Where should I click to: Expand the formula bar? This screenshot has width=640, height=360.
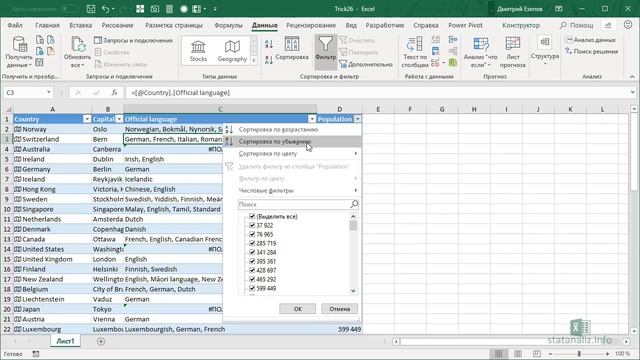(x=632, y=93)
